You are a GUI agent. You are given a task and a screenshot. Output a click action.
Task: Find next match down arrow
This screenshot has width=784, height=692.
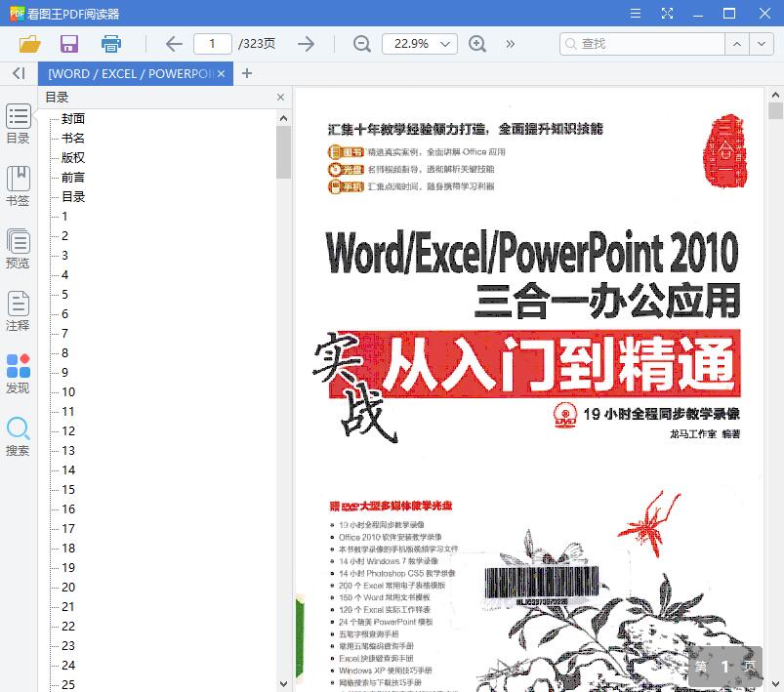(x=762, y=44)
